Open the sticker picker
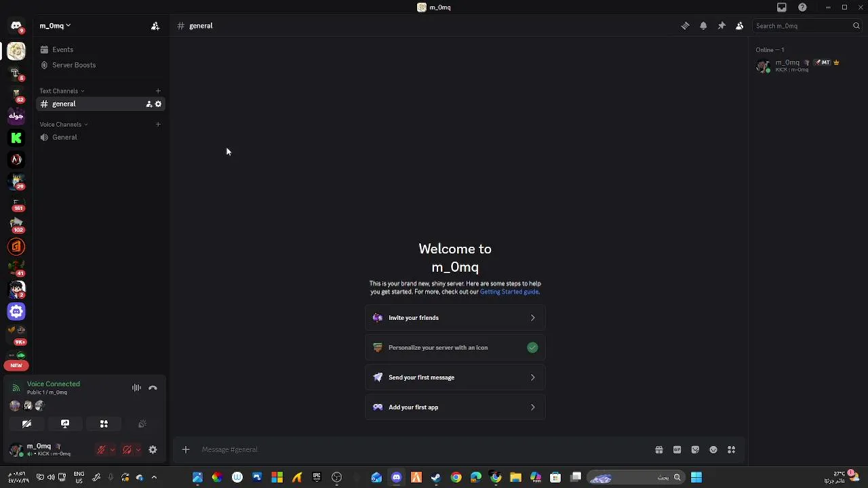The width and height of the screenshot is (868, 488). tap(695, 449)
